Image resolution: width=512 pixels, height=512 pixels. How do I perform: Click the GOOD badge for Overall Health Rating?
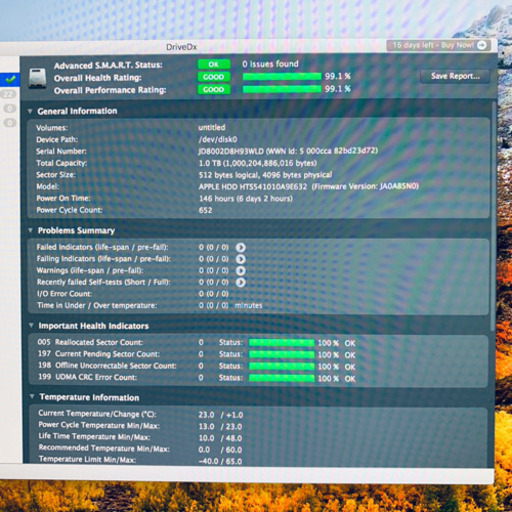pyautogui.click(x=214, y=77)
